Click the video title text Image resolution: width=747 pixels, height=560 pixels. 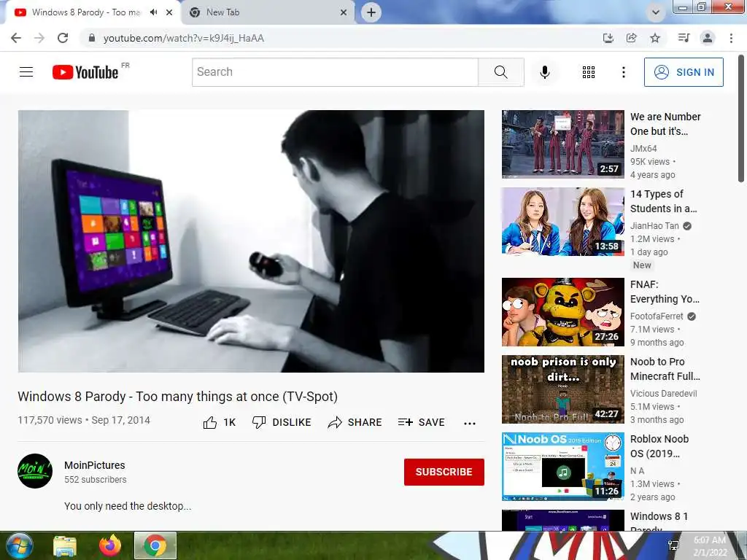[178, 396]
